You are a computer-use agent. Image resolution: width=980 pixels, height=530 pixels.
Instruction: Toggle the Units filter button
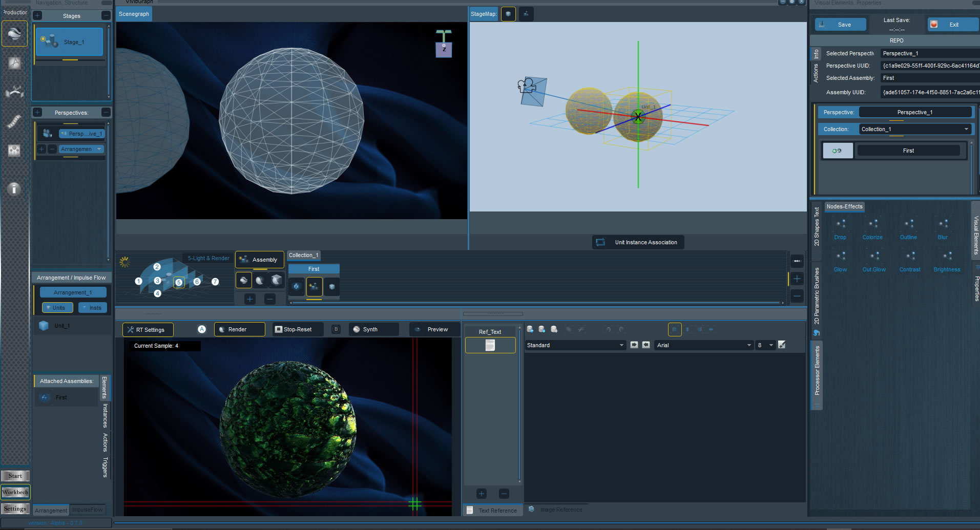[x=58, y=308]
